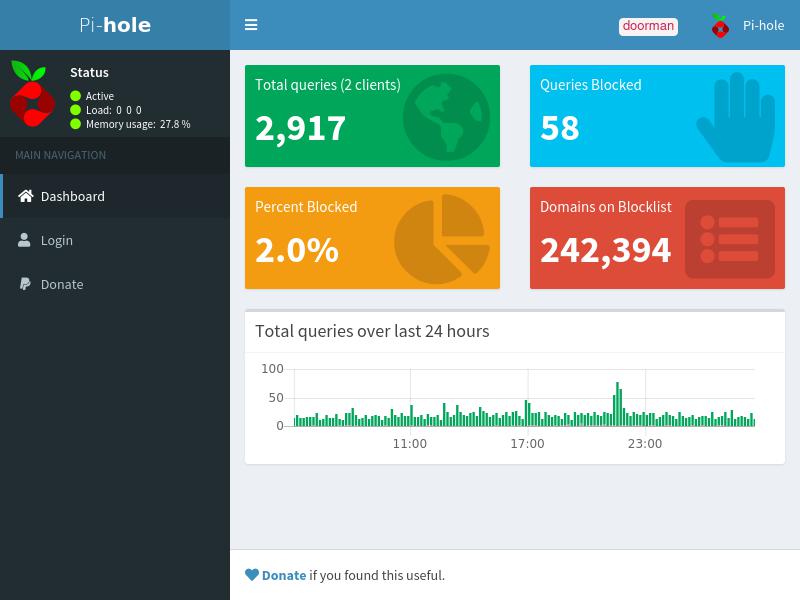Toggle the sidebar with the hamburger icon
Viewport: 800px width, 600px height.
pos(251,24)
